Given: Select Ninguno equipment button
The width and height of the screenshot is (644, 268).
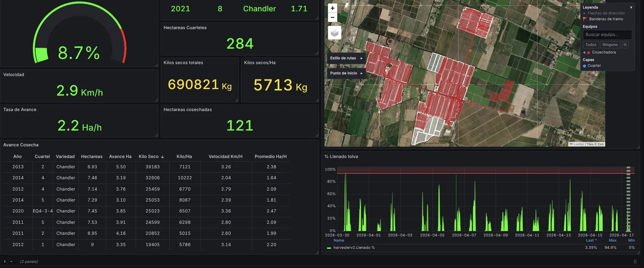Looking at the screenshot, I should point(610,45).
